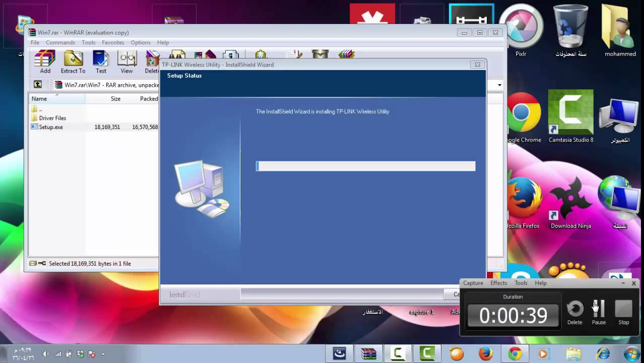Image resolution: width=644 pixels, height=363 pixels.
Task: Click the Delete recording button in recorder
Action: [574, 313]
